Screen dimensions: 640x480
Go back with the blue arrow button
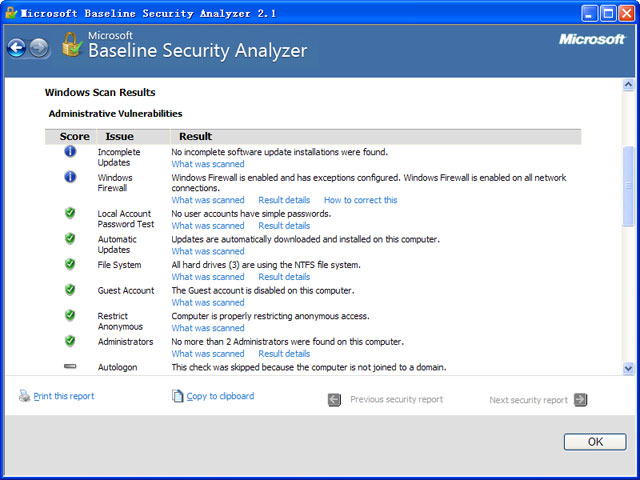click(17, 48)
